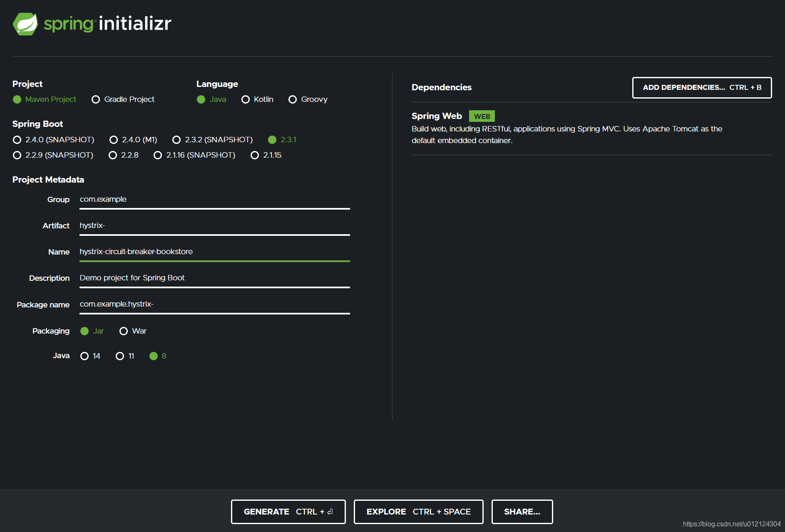This screenshot has height=532, width=785.
Task: Select Spring Boot 2.1.15 version
Action: pos(266,155)
